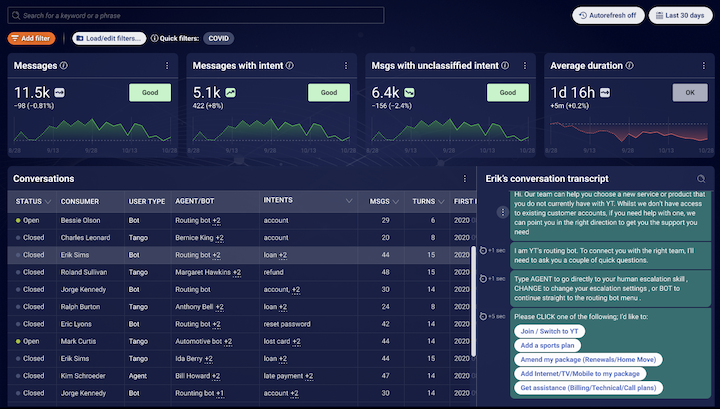
Task: Open the transcript message three-dot options
Action: point(502,212)
